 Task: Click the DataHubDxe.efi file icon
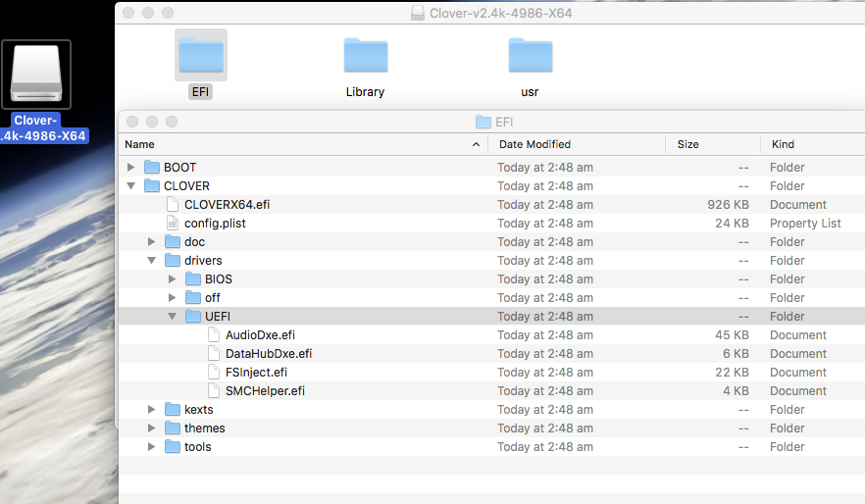pyautogui.click(x=214, y=353)
